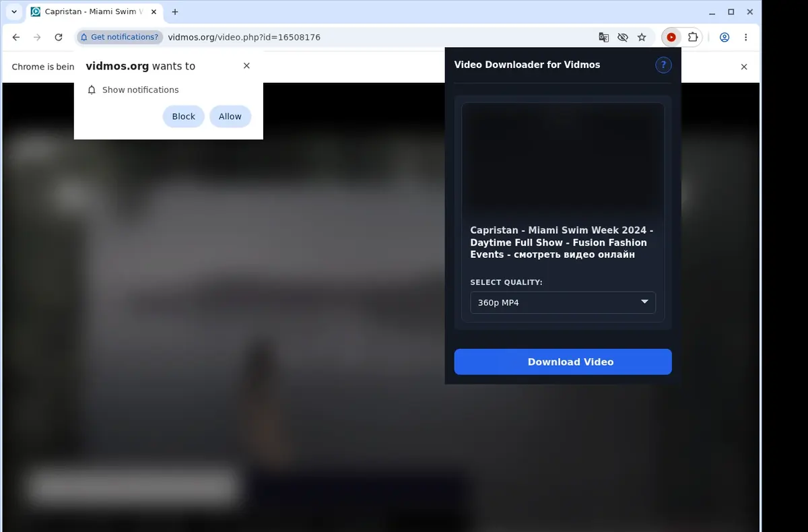Click the Get notifications chip
The width and height of the screenshot is (808, 532).
[119, 37]
